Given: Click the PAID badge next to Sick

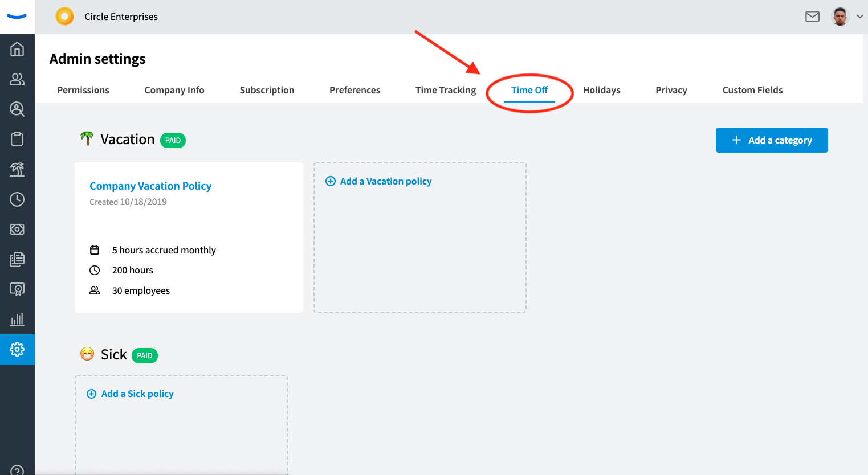Looking at the screenshot, I should coord(145,355).
